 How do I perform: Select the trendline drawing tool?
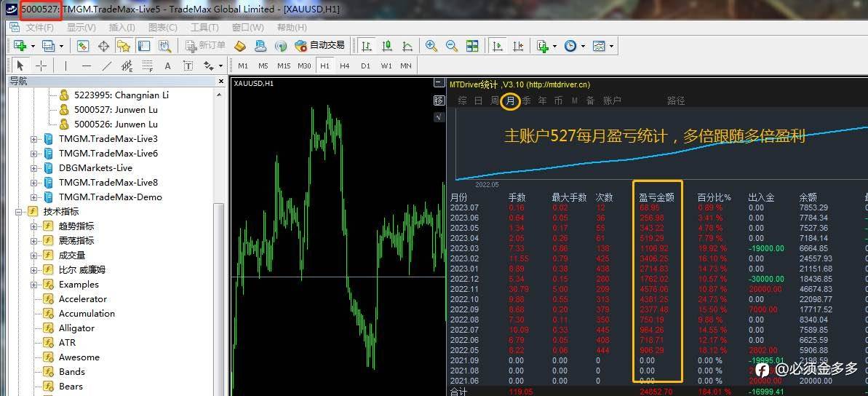pyautogui.click(x=107, y=66)
